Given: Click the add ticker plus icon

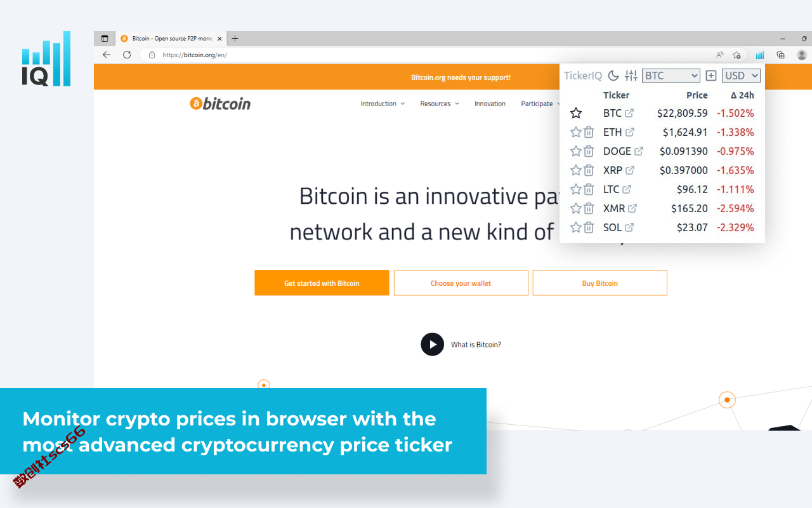Looking at the screenshot, I should [711, 76].
